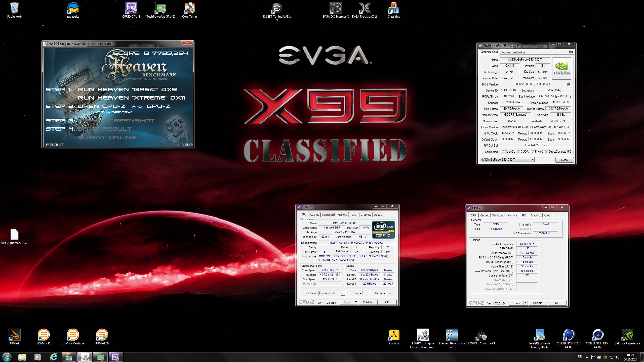The width and height of the screenshot is (644, 362).
Task: Open Windows Explorer from the taskbar
Action: pos(22,357)
